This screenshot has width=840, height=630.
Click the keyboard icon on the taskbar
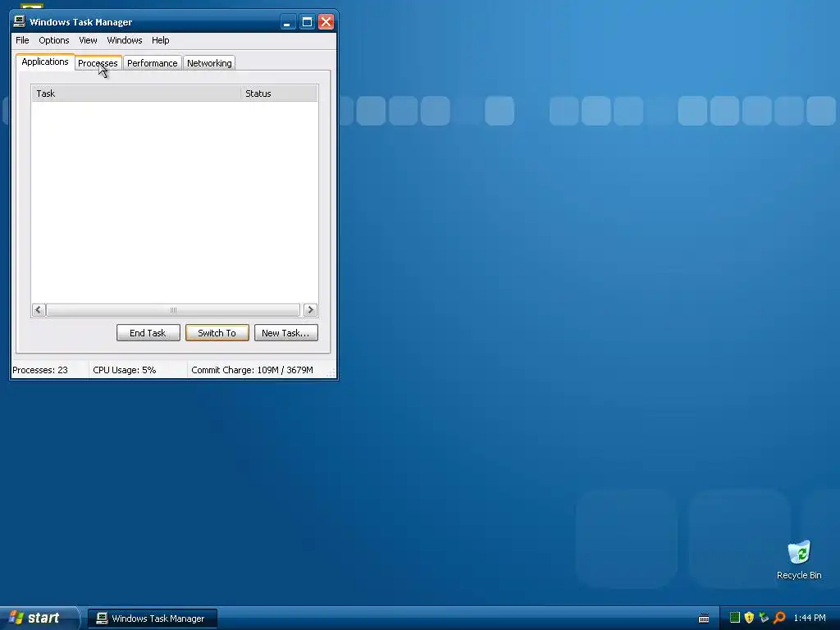pos(704,619)
